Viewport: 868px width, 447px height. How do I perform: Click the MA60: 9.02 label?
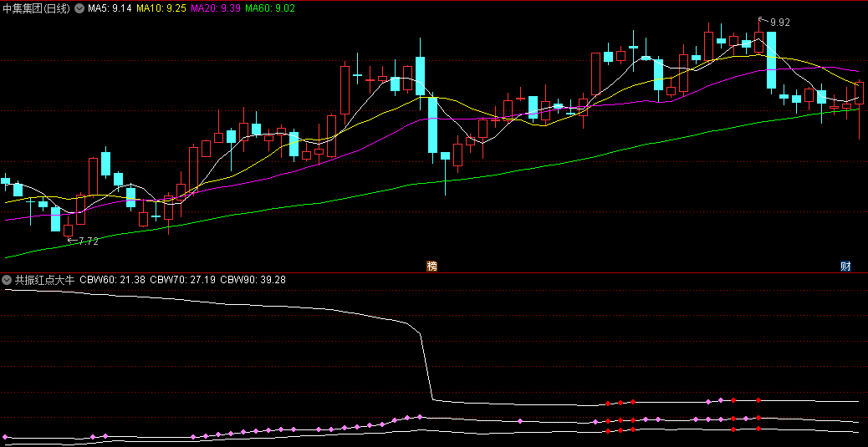[269, 8]
